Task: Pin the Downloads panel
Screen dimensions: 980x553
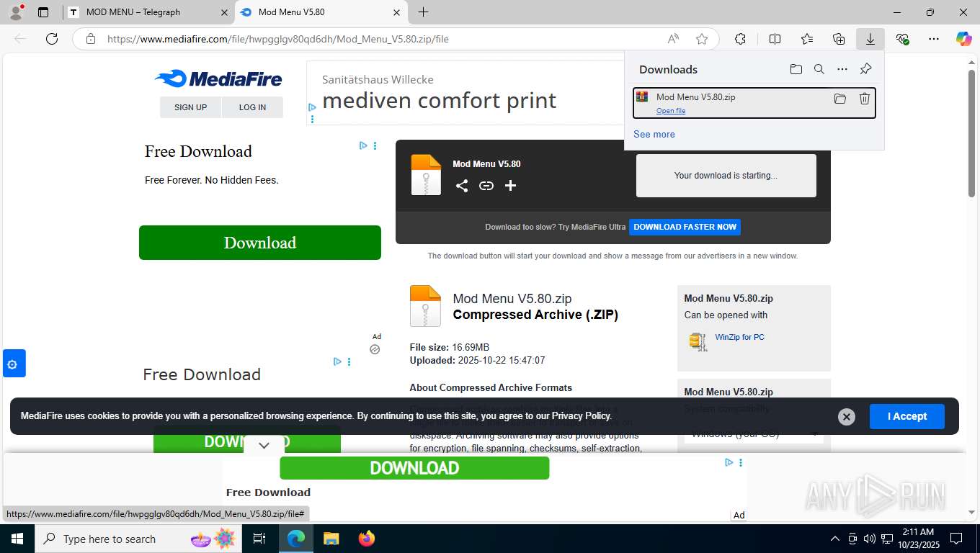Action: pos(866,69)
